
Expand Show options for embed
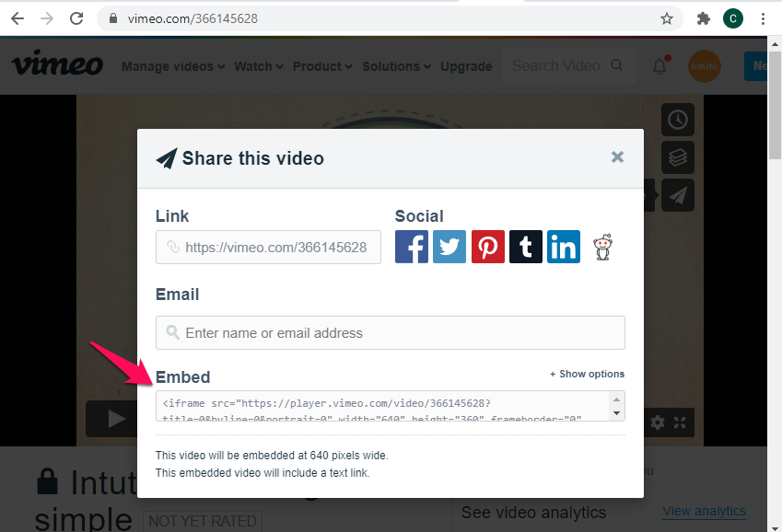click(587, 374)
